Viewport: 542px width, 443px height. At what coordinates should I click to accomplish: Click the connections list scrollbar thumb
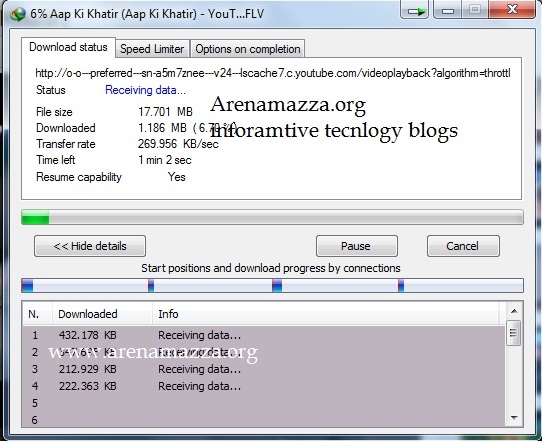(x=513, y=333)
